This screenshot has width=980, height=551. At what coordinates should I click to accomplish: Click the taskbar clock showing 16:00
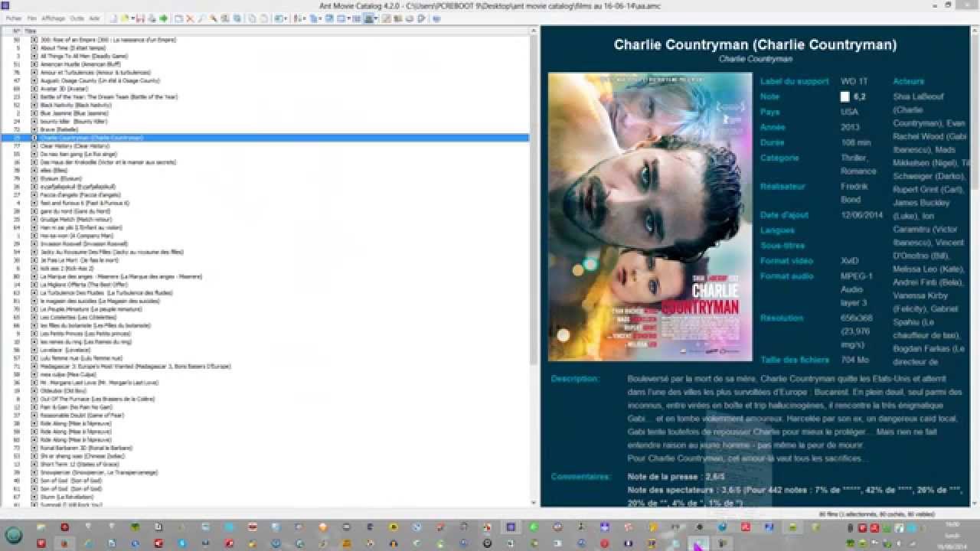pos(952,524)
